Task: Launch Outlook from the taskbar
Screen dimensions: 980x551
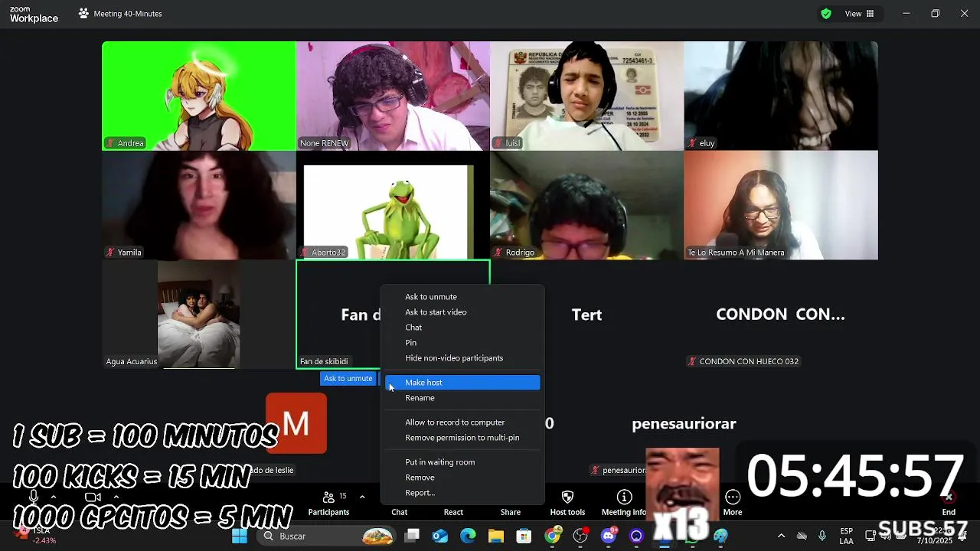Action: [x=440, y=536]
